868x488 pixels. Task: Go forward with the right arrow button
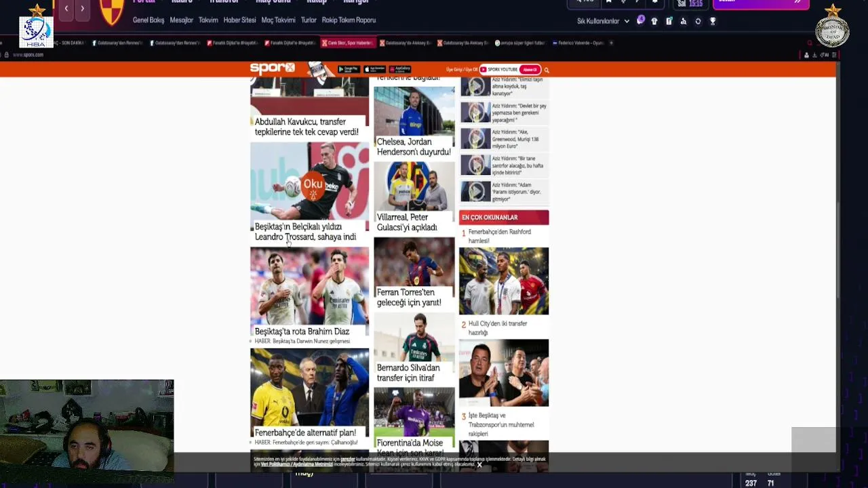click(x=83, y=8)
